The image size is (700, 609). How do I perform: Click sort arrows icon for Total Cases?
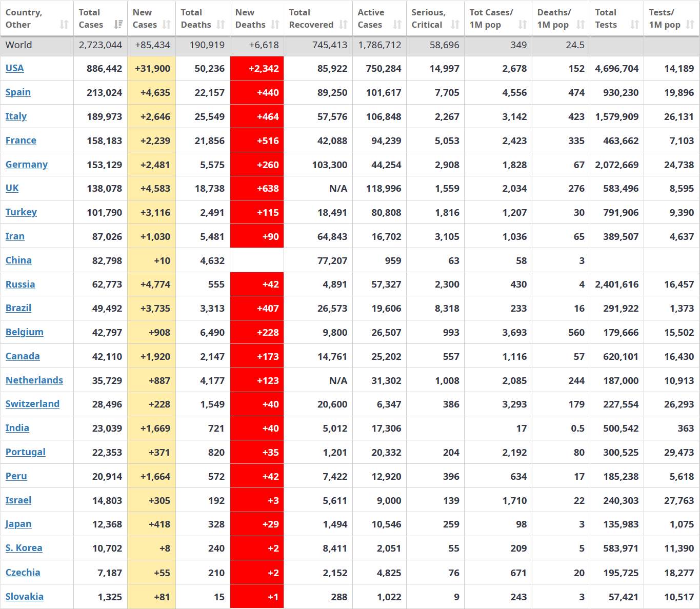(x=118, y=25)
